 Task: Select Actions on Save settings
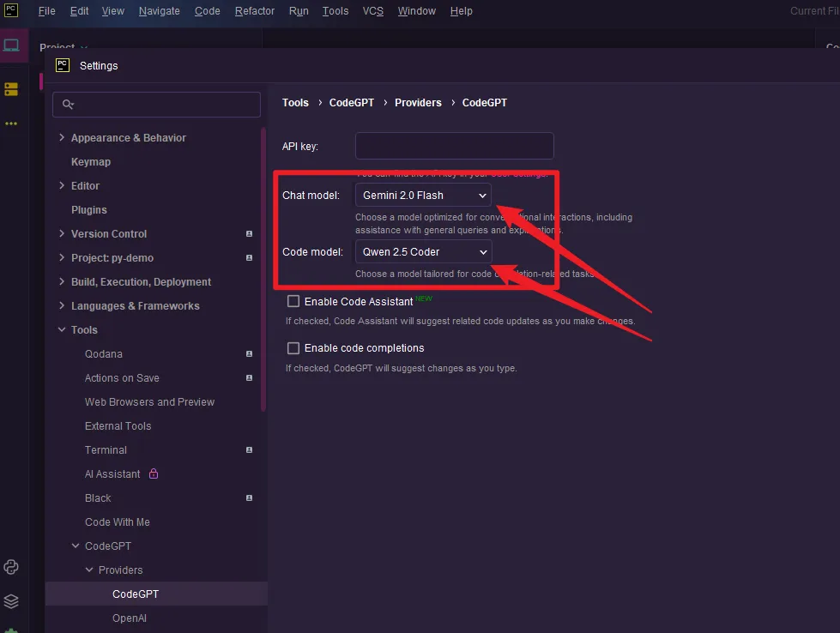coord(122,377)
